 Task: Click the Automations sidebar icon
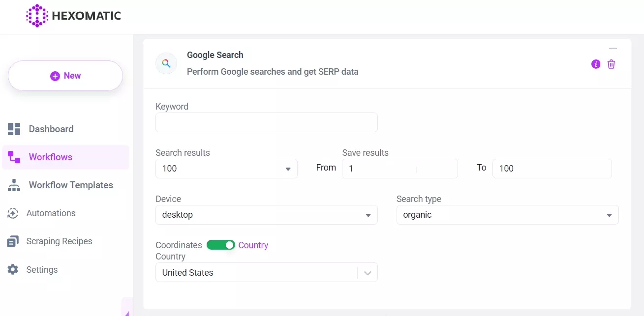[x=13, y=213]
